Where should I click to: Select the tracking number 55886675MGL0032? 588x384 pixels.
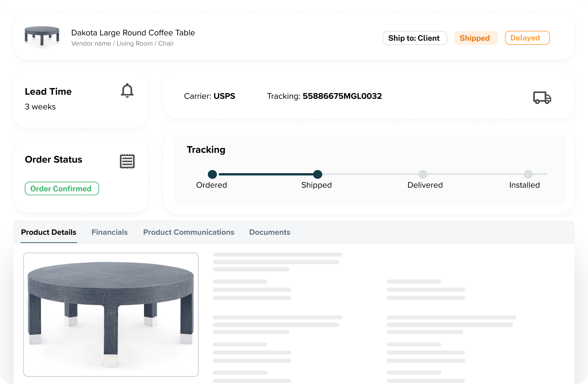click(342, 96)
